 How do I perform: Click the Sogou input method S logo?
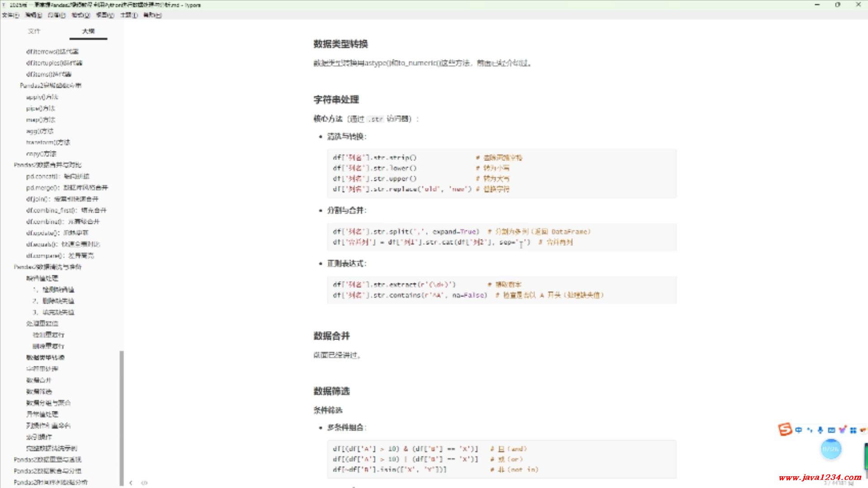click(785, 429)
